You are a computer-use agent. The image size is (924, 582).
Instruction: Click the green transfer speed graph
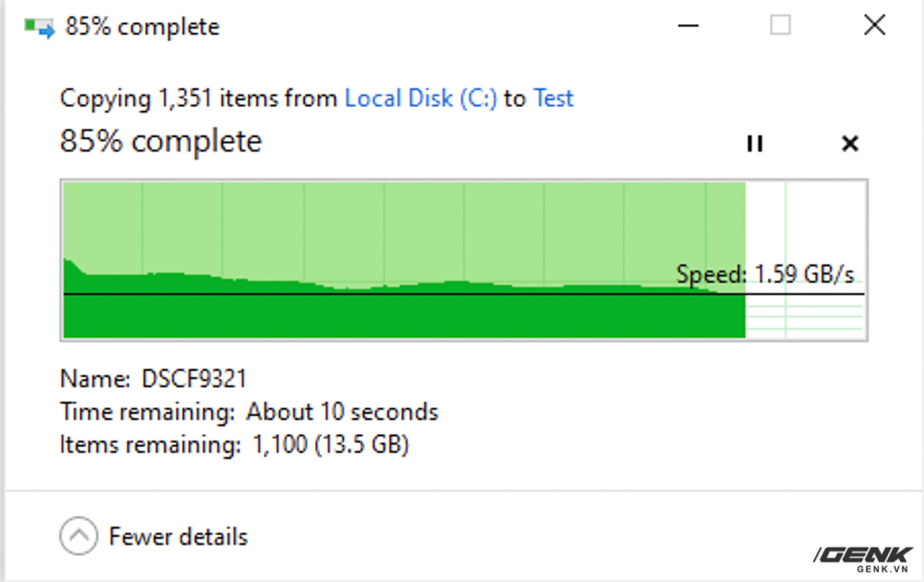(x=405, y=260)
